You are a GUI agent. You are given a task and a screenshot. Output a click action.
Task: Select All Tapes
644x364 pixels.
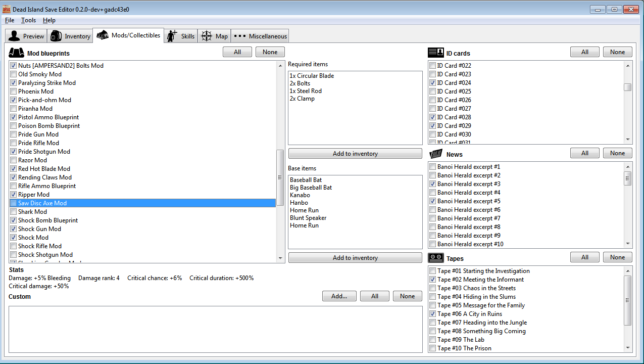point(585,257)
